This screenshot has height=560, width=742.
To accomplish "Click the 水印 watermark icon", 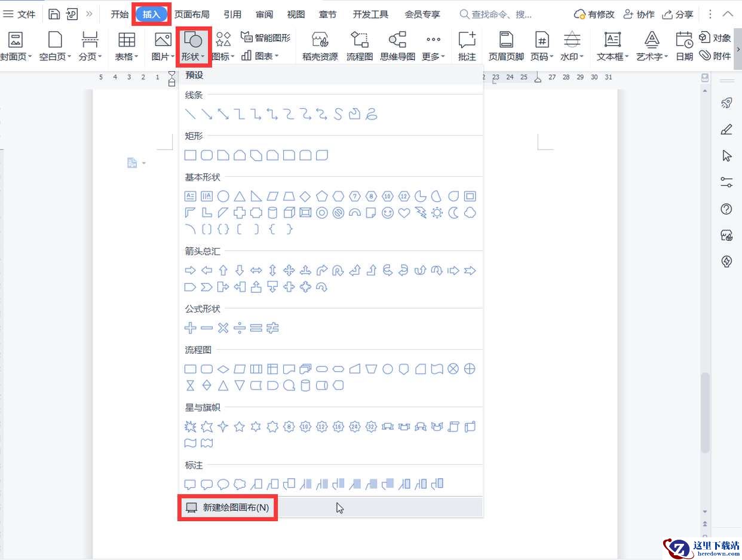I will 572,40.
